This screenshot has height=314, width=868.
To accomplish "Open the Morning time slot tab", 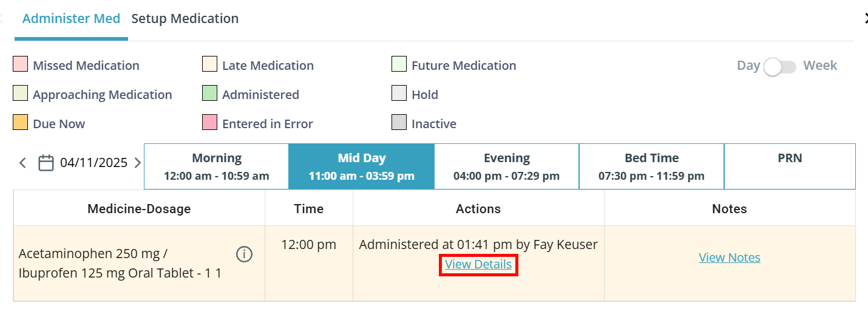I will coord(217,166).
